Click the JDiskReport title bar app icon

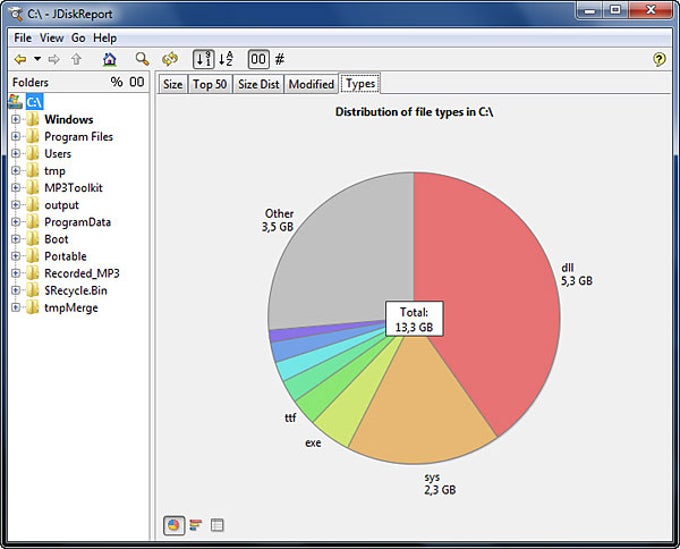16,14
